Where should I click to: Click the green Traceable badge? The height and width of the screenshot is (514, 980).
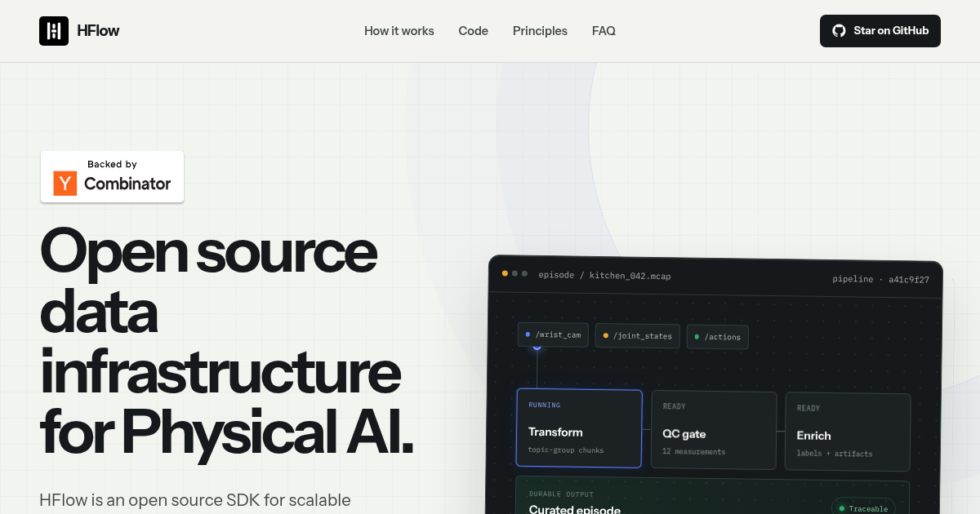point(863,507)
